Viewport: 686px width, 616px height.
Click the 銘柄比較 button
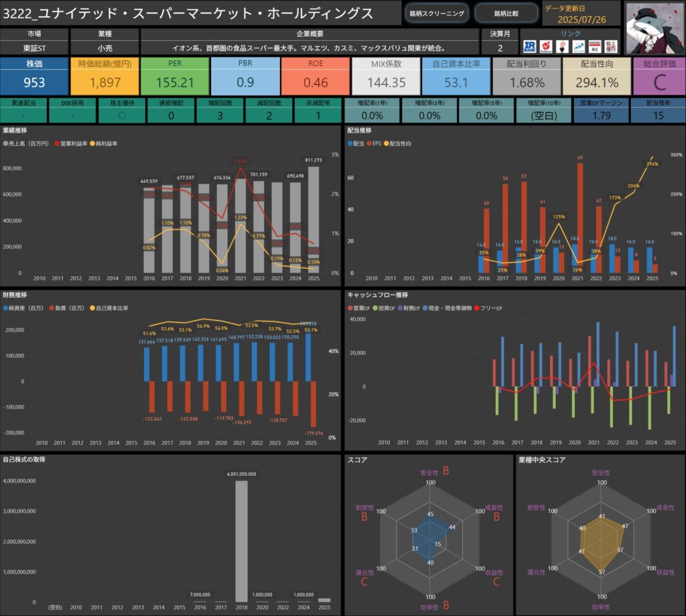pos(506,13)
